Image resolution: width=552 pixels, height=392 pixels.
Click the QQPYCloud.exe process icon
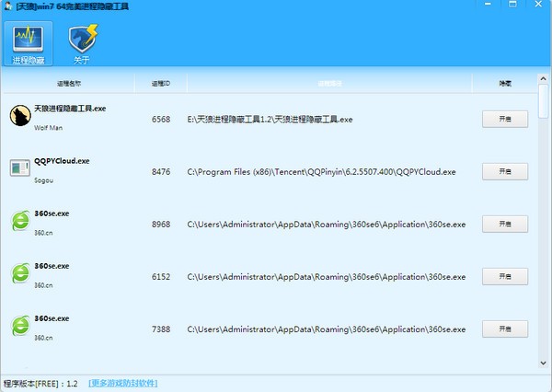pyautogui.click(x=20, y=168)
